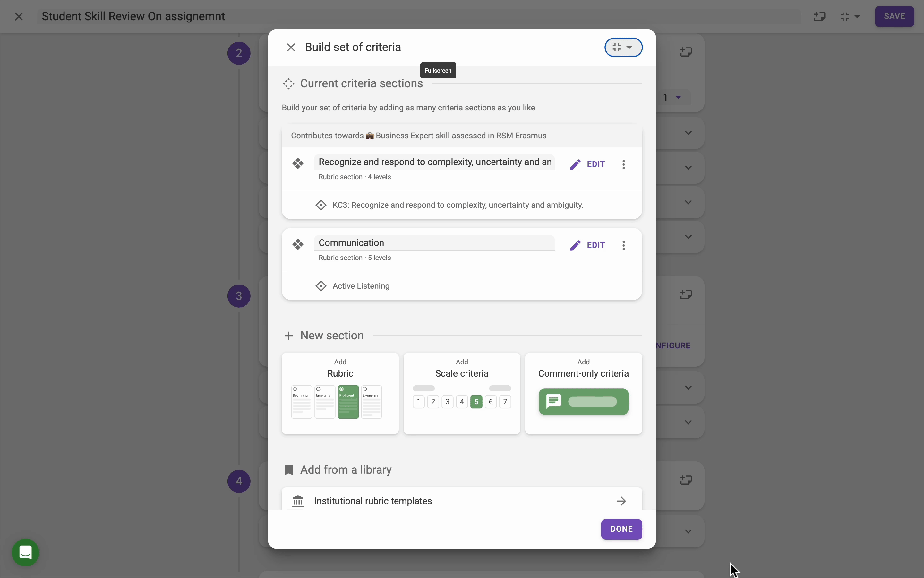Click the Communication section title field
This screenshot has width=924, height=578.
(434, 243)
